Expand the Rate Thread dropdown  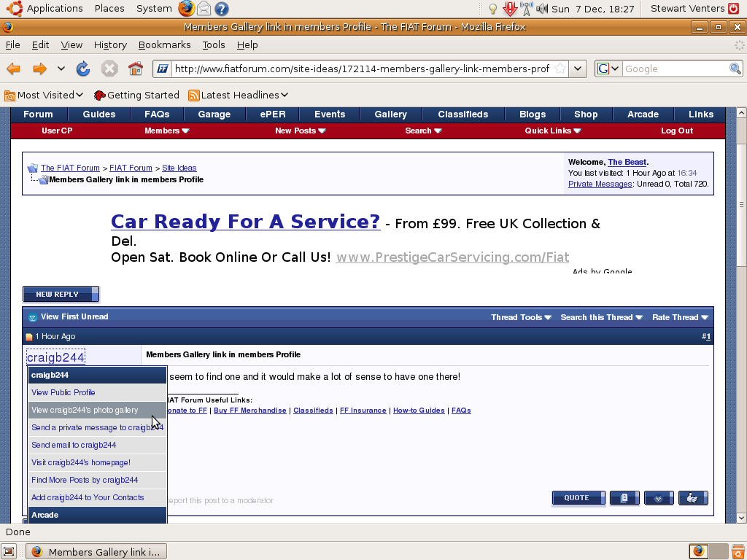680,318
